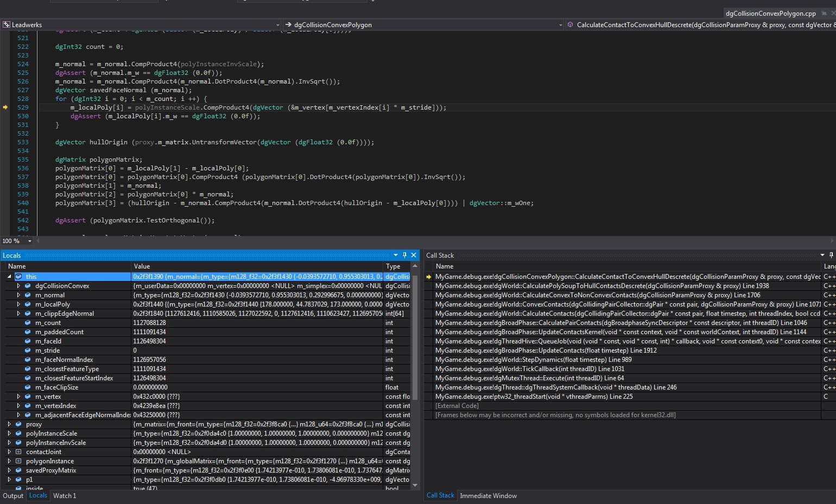
Task: Click the class icon beside the this variable
Action: point(18,277)
